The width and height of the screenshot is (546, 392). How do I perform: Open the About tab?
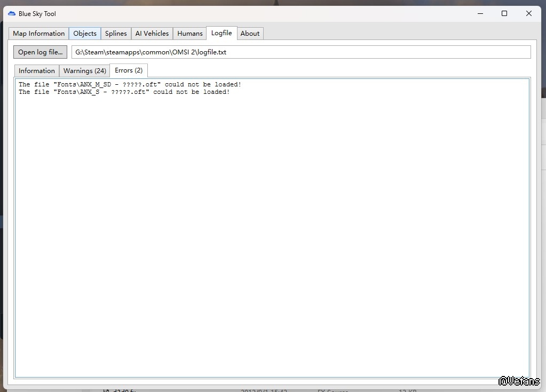pyautogui.click(x=250, y=34)
